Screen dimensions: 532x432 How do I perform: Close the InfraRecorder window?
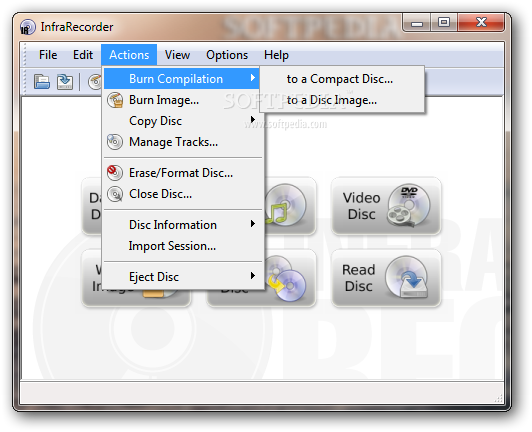481,23
